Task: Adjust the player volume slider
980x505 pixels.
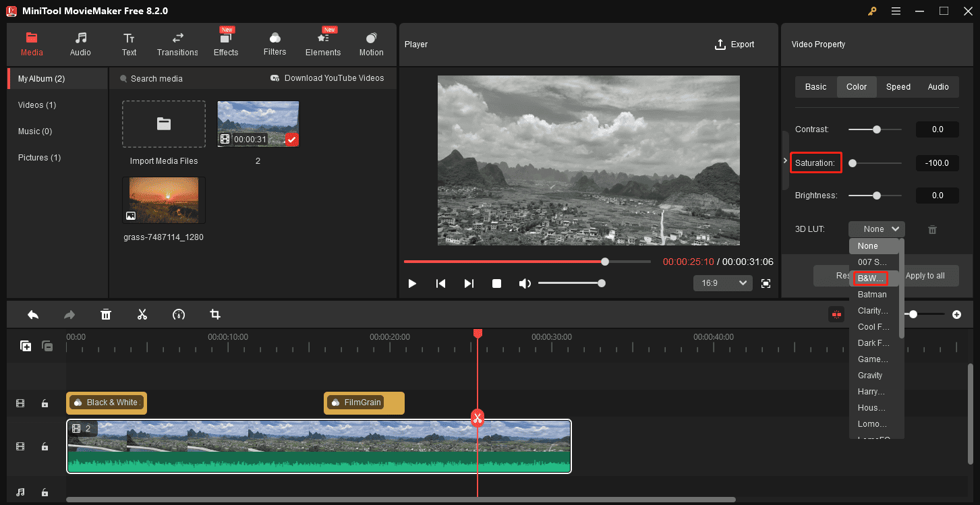Action: 571,284
